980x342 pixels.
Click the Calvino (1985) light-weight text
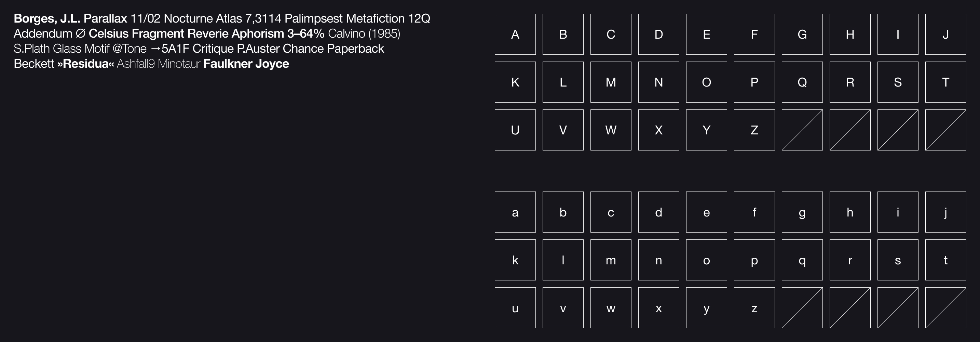pyautogui.click(x=364, y=34)
